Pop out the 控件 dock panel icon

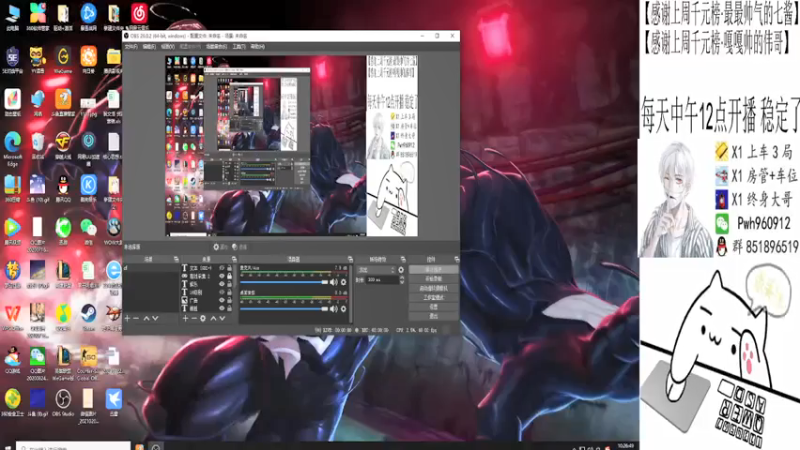[457, 259]
